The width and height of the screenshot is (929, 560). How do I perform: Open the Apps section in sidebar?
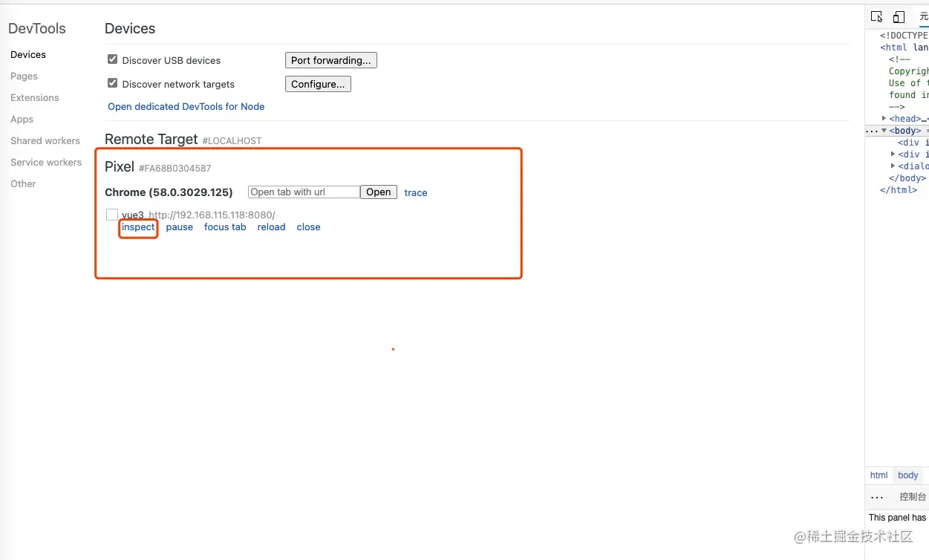coord(22,120)
